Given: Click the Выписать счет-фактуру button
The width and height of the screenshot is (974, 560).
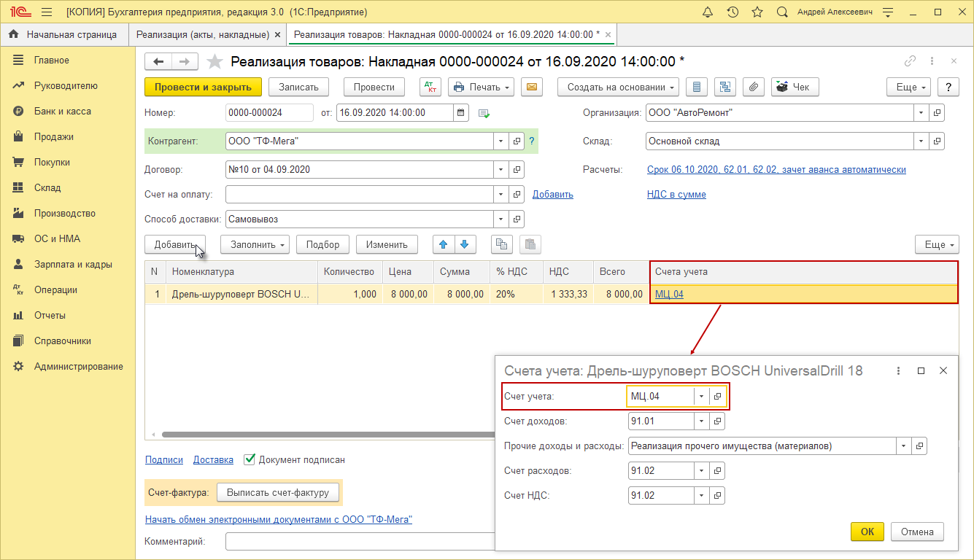Looking at the screenshot, I should pyautogui.click(x=277, y=493).
